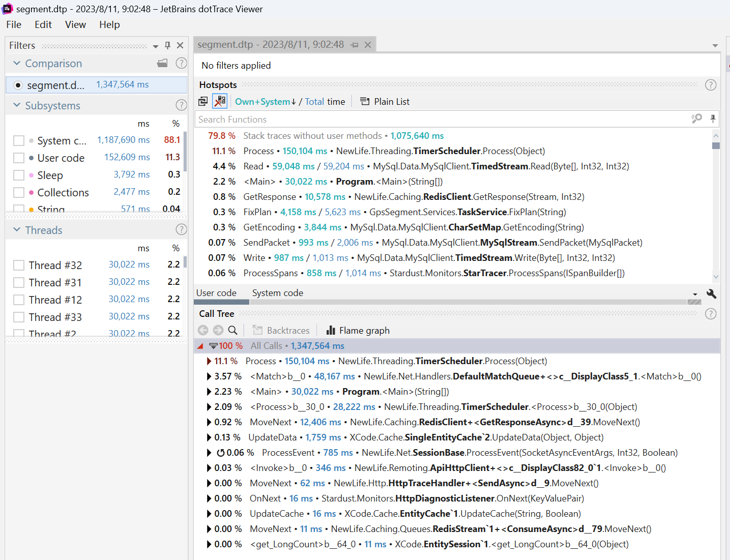Click the Subsystems list scrollbar
730x560 pixels.
185,151
